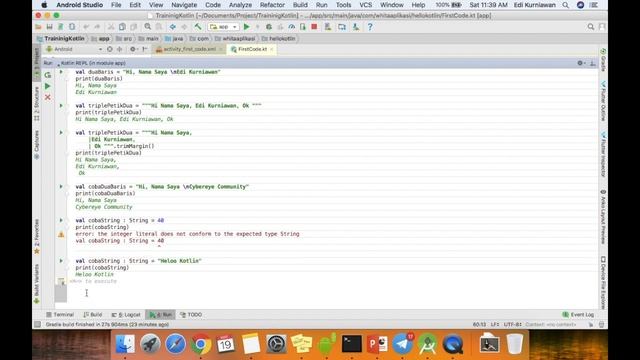The width and height of the screenshot is (640, 360).
Task: Expand cobaDuaBaris entry arrow
Action: [x=61, y=187]
